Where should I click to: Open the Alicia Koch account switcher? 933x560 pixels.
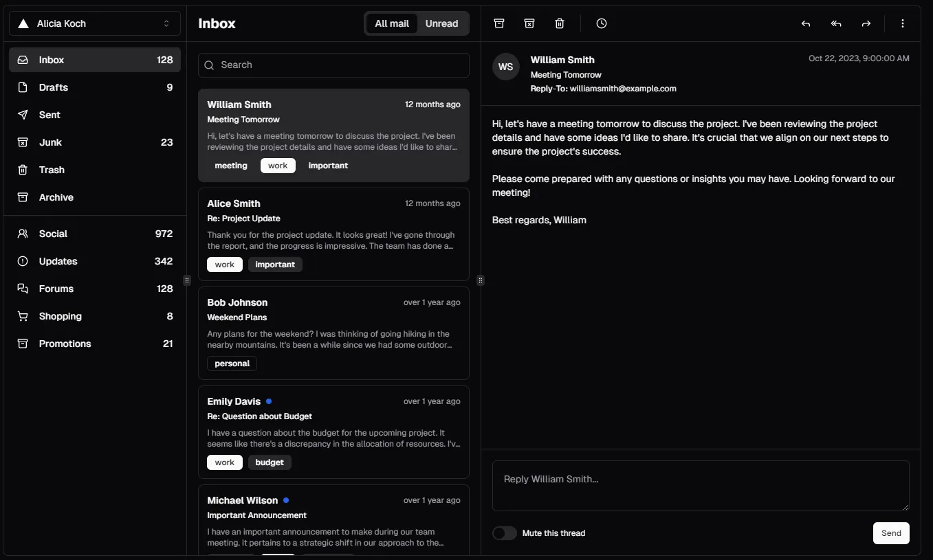pyautogui.click(x=94, y=23)
